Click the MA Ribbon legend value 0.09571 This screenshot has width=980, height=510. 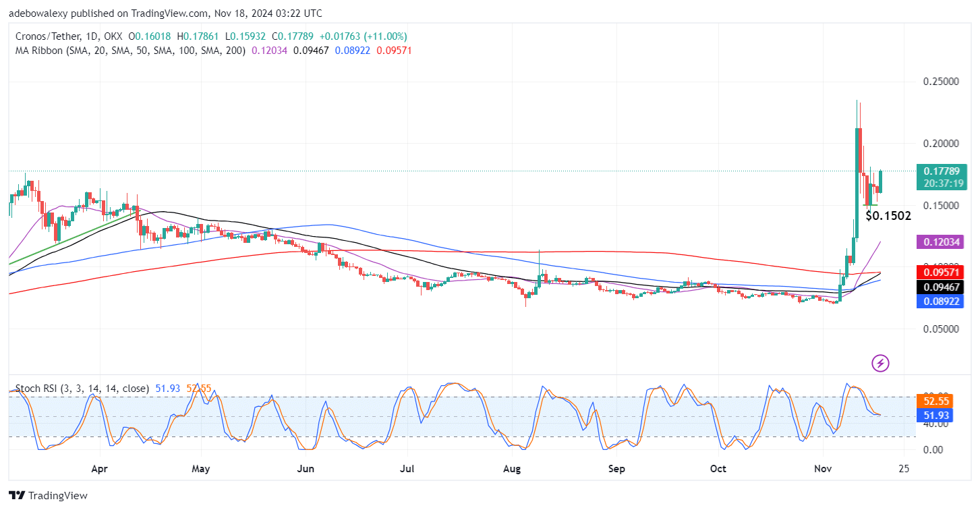pyautogui.click(x=394, y=50)
